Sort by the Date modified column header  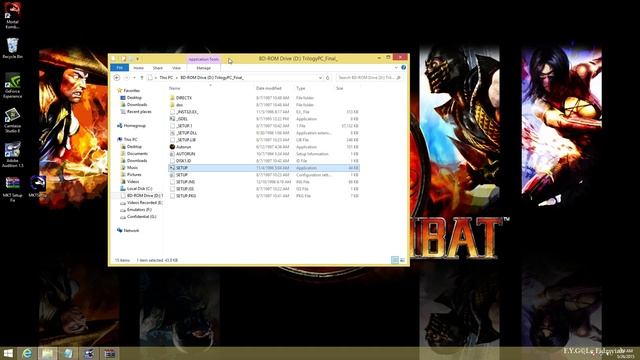269,88
